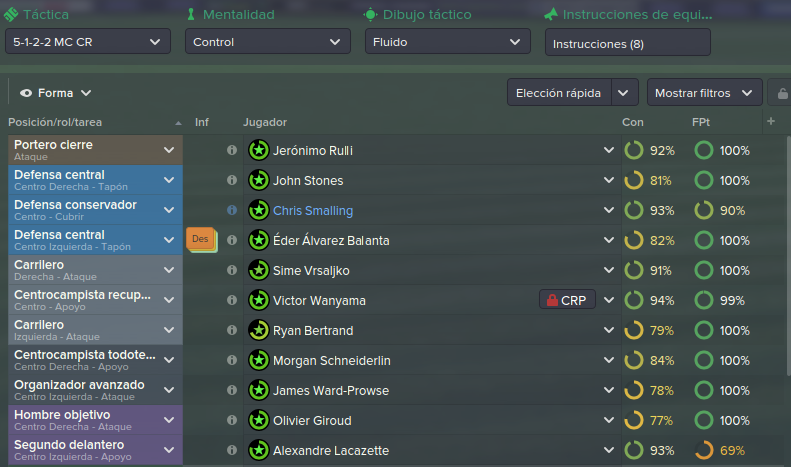Image resolution: width=791 pixels, height=467 pixels.
Task: Click the blue info icon beside Chris Smalling
Action: tap(232, 210)
